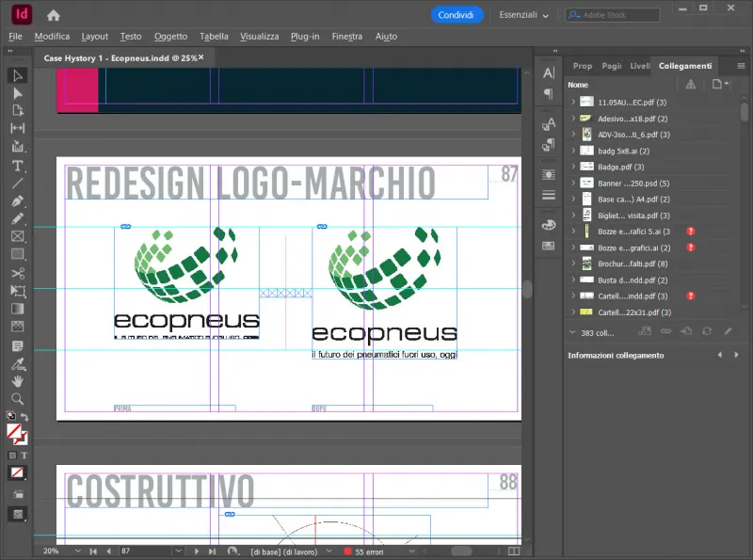Open the zoom level dropdown

pos(78,551)
